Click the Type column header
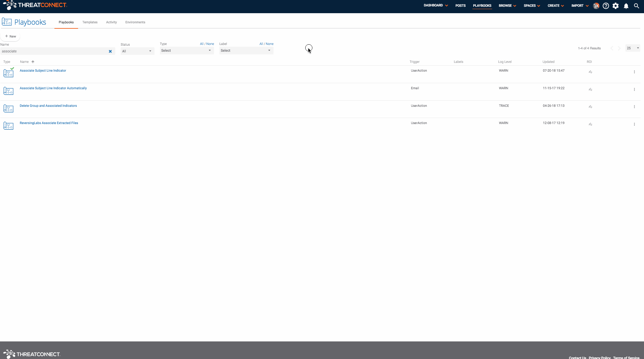644x359 pixels. tap(7, 62)
